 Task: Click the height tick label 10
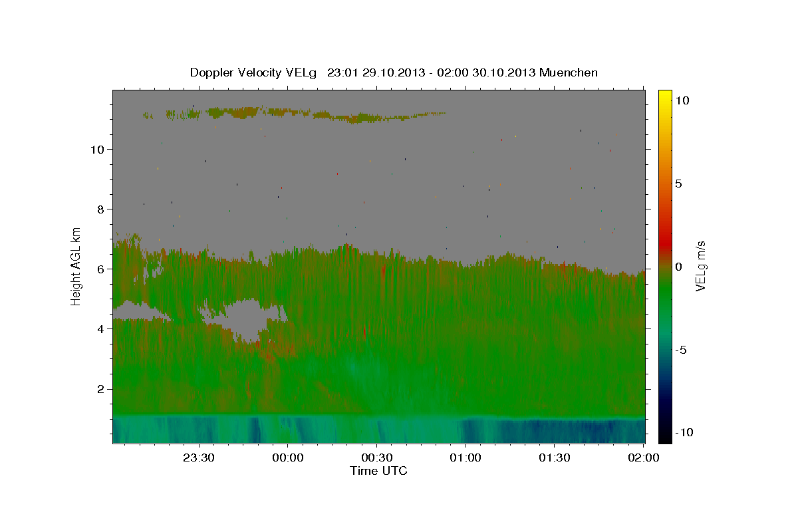coord(98,149)
